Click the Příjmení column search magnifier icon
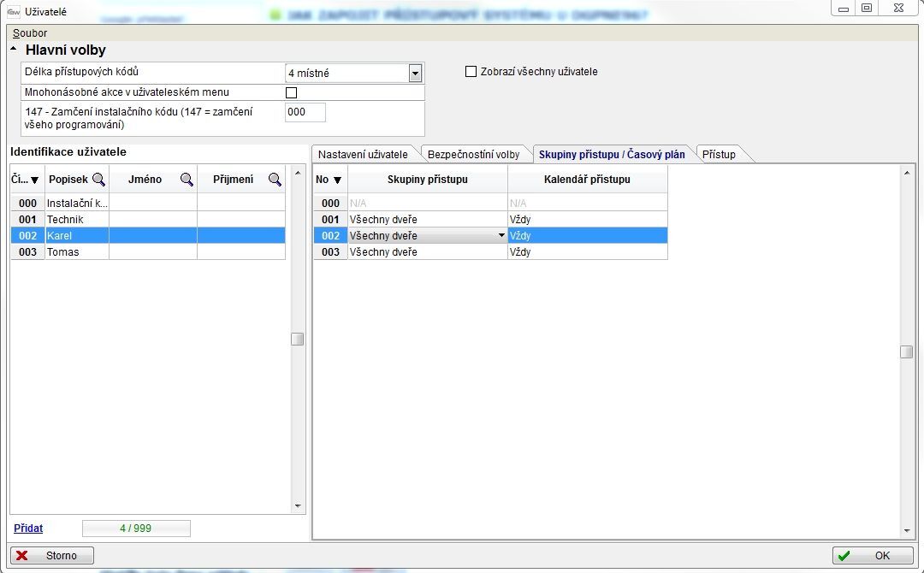 [275, 180]
